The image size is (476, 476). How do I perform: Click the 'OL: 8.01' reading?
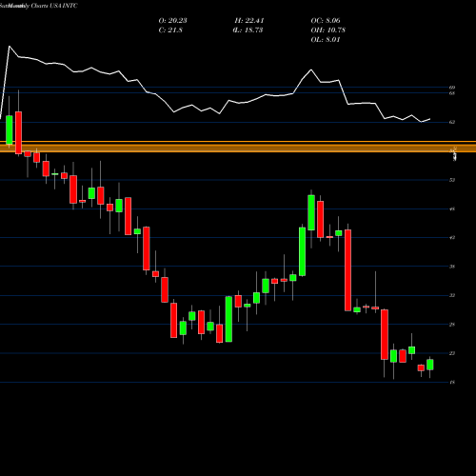tap(326, 40)
